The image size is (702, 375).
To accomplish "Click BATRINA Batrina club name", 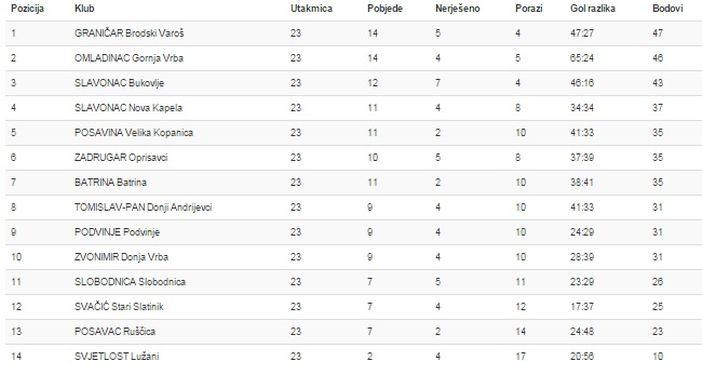I will tap(111, 183).
